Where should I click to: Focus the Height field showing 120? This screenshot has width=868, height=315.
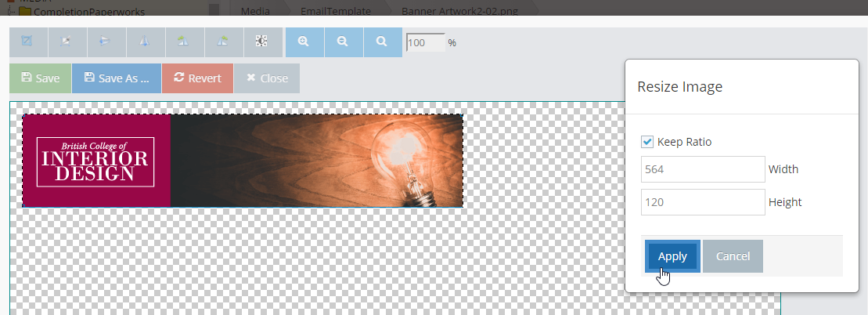pyautogui.click(x=703, y=202)
